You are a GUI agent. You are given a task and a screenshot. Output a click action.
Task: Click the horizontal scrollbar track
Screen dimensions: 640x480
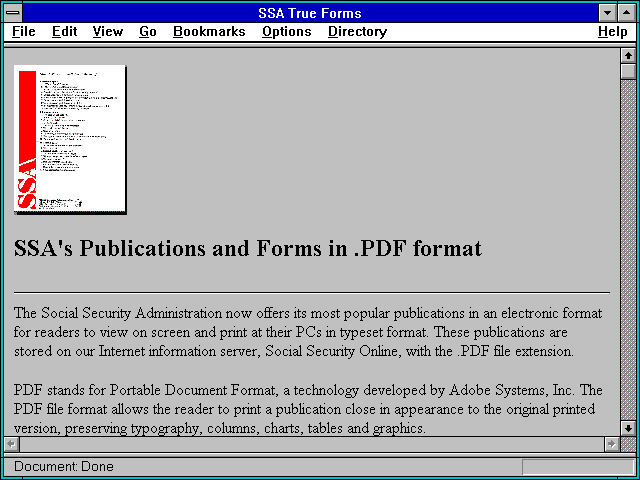(x=311, y=444)
